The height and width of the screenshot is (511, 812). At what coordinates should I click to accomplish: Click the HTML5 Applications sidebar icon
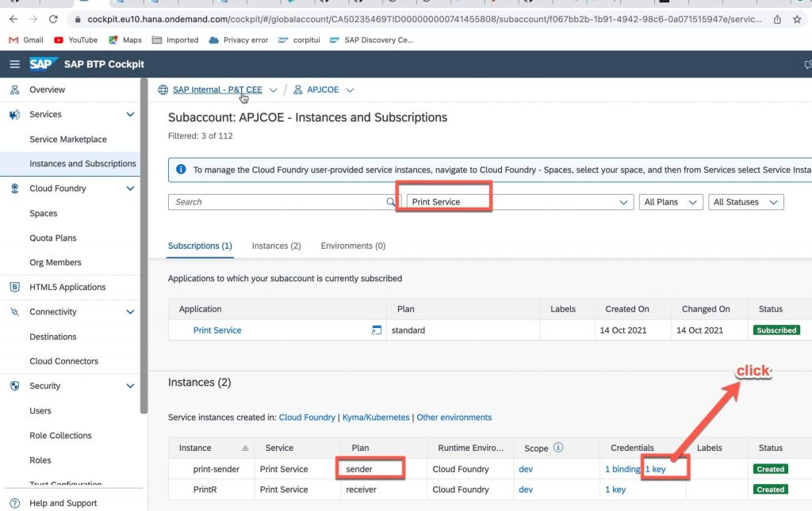point(14,287)
